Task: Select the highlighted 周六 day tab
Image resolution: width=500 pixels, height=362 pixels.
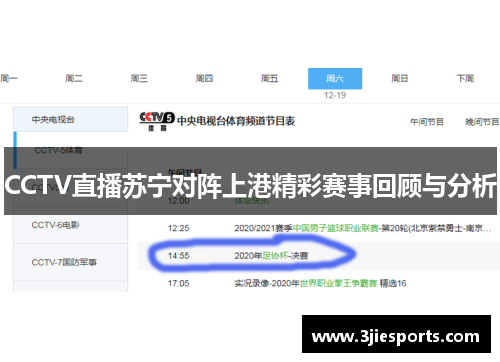Action: coord(335,79)
